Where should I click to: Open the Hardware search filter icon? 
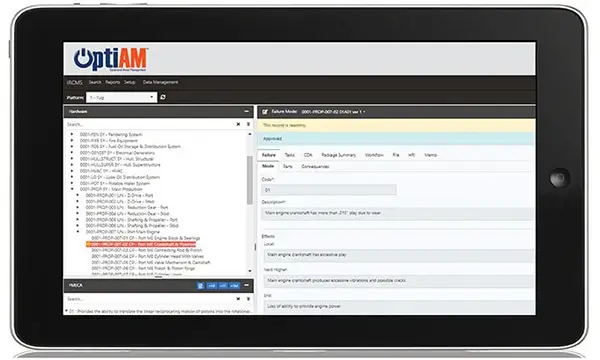point(248,124)
